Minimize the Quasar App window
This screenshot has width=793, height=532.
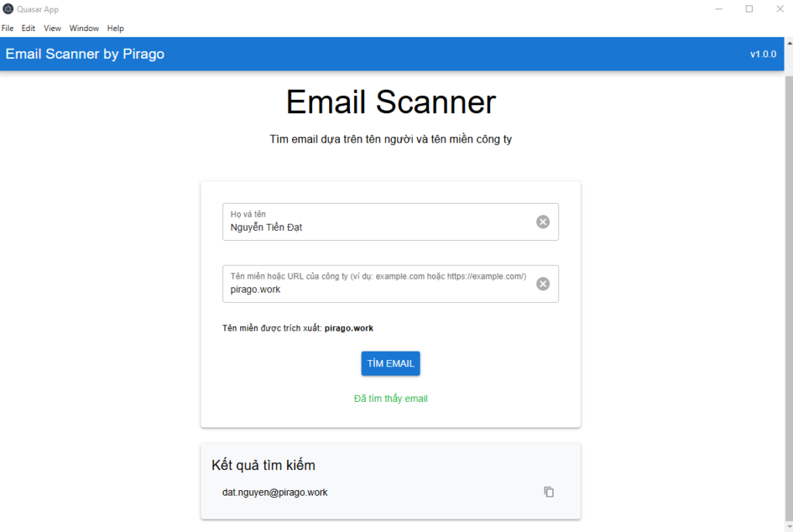pos(719,9)
